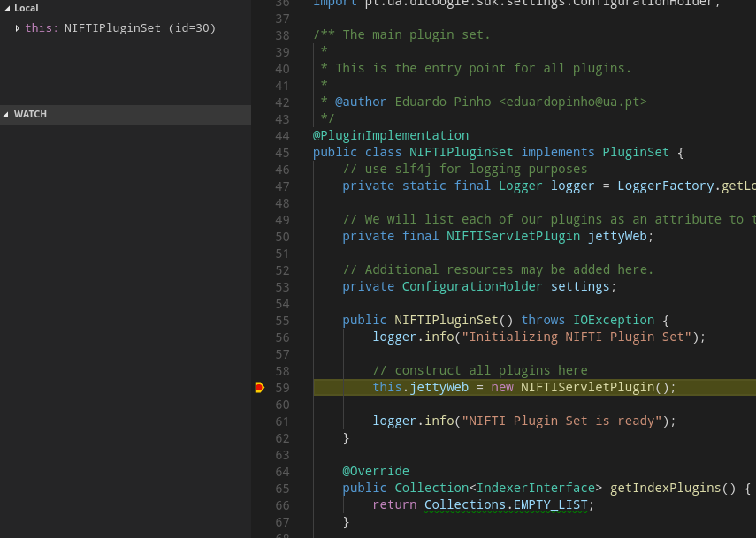The image size is (756, 538).
Task: Click the @PluginImplementation annotation
Action: click(x=391, y=135)
